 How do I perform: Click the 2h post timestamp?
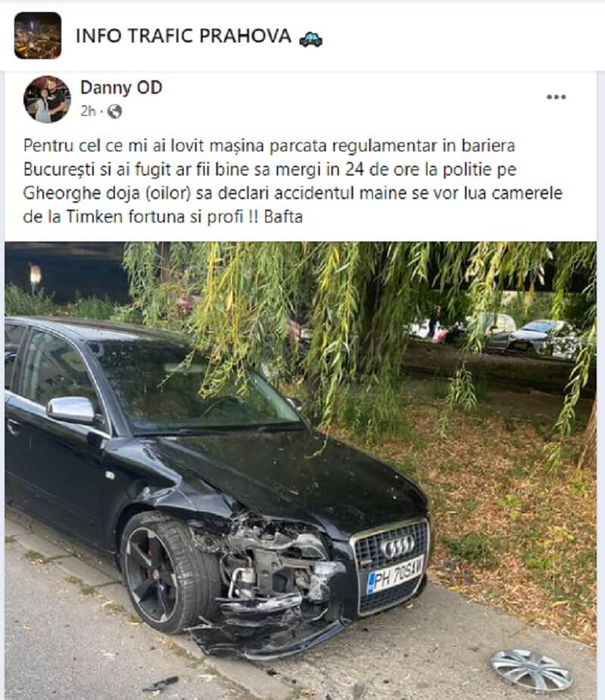click(88, 111)
